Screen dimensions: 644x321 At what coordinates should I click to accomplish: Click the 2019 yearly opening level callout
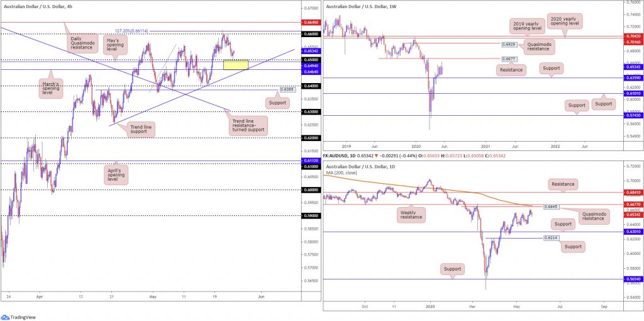[x=526, y=26]
